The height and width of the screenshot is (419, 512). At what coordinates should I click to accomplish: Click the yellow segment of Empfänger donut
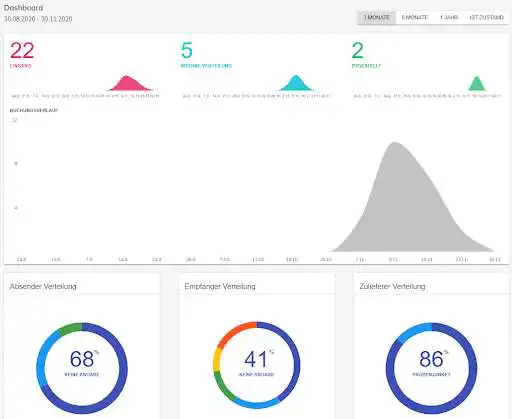pyautogui.click(x=217, y=360)
